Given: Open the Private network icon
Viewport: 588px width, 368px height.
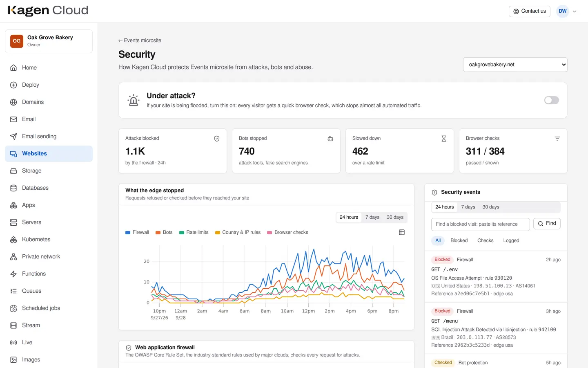Looking at the screenshot, I should point(13,257).
